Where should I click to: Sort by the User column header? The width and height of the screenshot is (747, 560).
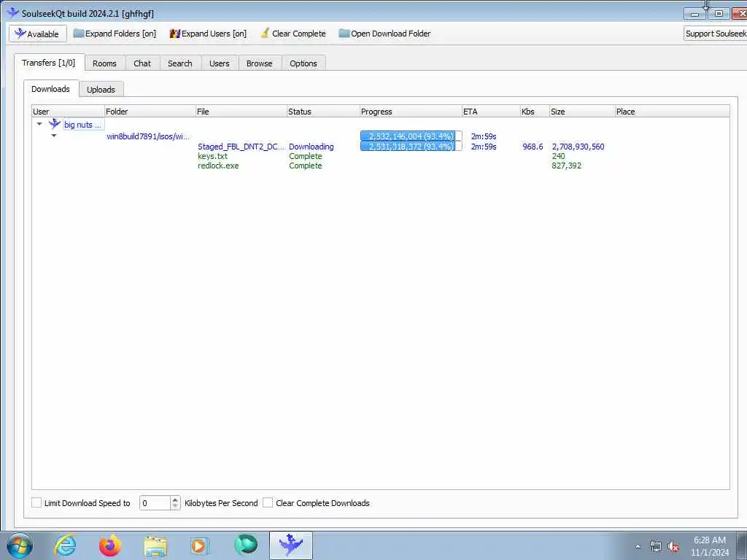68,112
